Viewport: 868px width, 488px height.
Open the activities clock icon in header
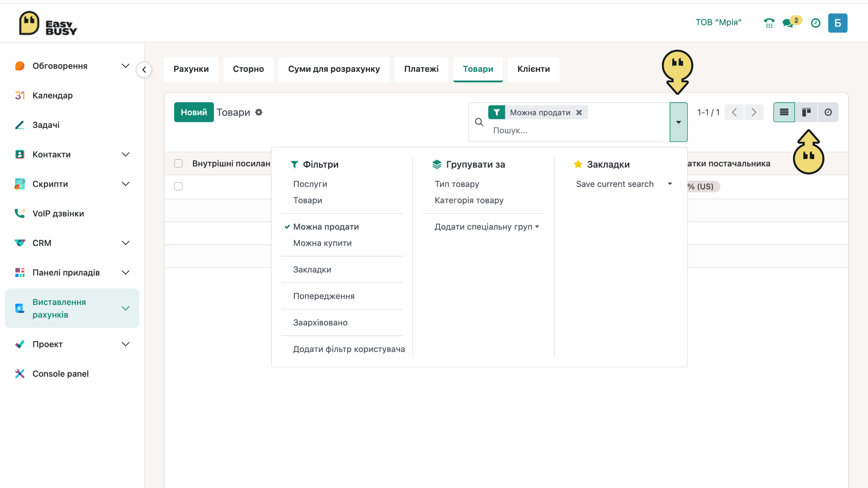816,23
